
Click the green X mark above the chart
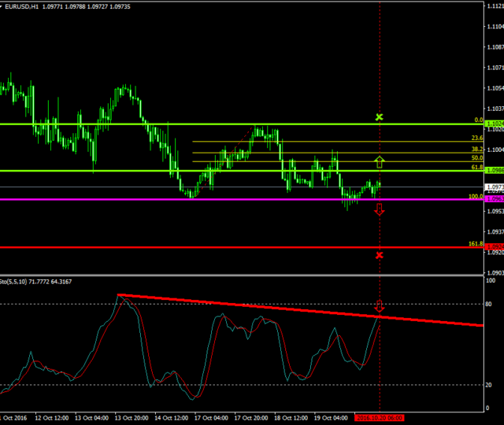pyautogui.click(x=380, y=117)
